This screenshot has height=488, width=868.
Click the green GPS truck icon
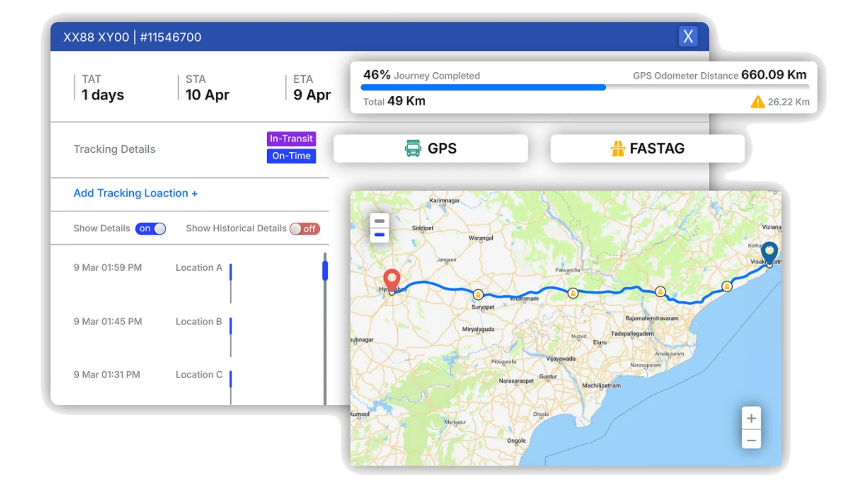tap(413, 148)
